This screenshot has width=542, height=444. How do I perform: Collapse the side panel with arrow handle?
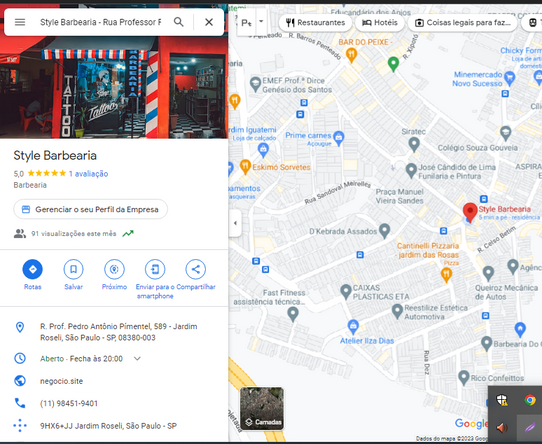[x=235, y=223]
